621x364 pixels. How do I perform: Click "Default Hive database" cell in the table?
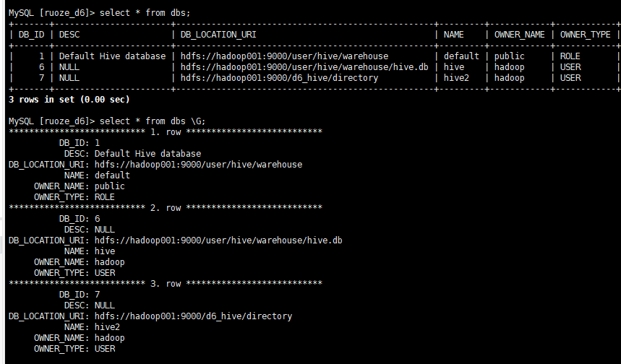click(113, 56)
